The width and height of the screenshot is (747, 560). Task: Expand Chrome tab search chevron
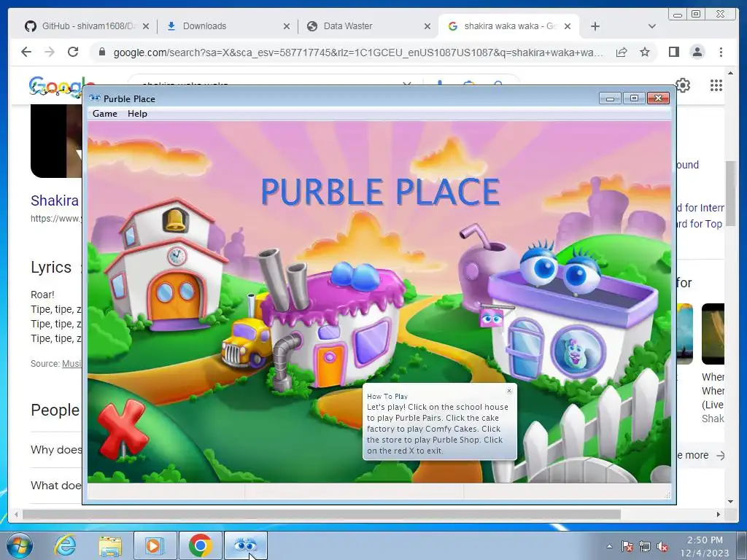click(652, 26)
